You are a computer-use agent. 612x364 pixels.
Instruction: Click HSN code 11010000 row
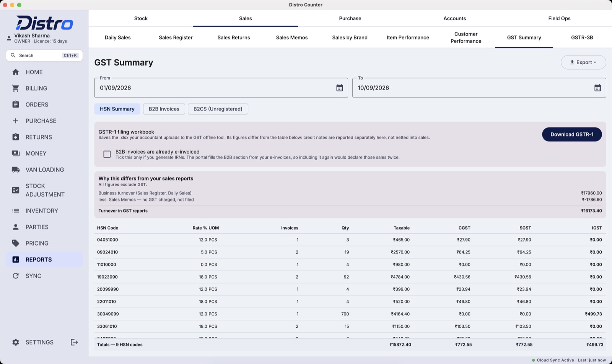350,265
